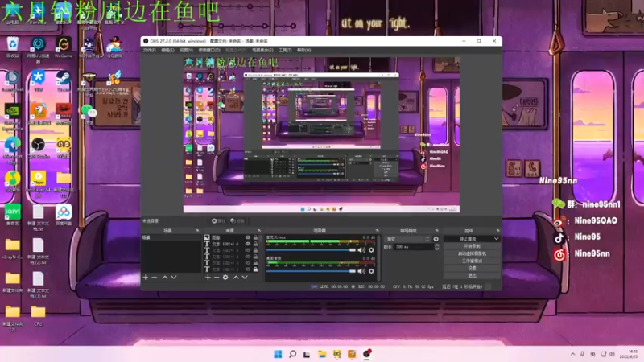Adjust the 桌面音频 volume slider

tap(311, 271)
